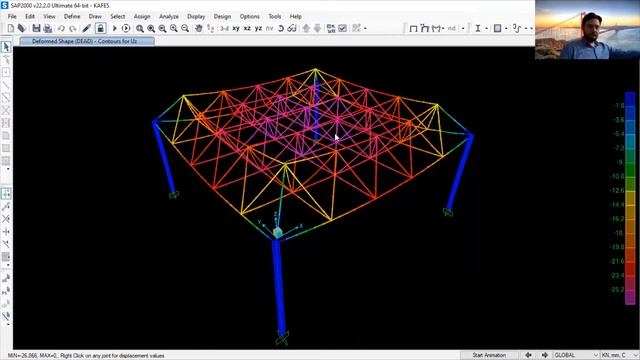The width and height of the screenshot is (640, 360).
Task: Switch to the yz plane view
Action: (x=258, y=28)
